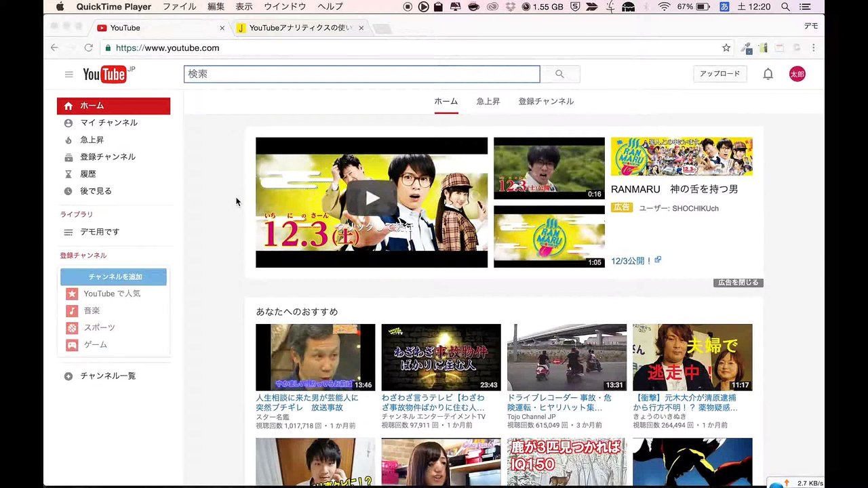Open the チャンネル エンターテイメントTV channel name
Image resolution: width=868 pixels, height=488 pixels.
[433, 417]
